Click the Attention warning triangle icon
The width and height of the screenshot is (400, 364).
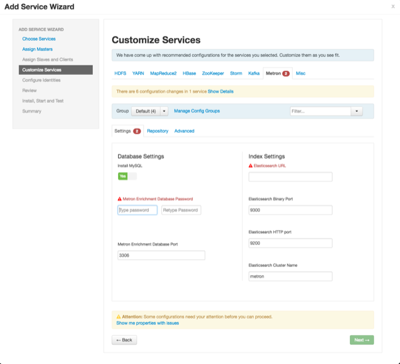[118, 317]
